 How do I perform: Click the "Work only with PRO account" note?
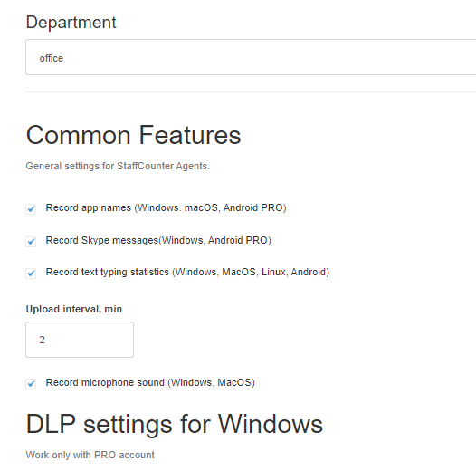pyautogui.click(x=90, y=455)
